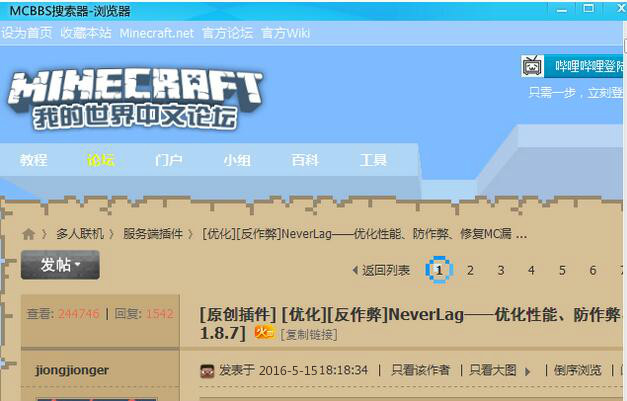
Task: Minimize the MCBBS browser window
Action: [x=562, y=10]
